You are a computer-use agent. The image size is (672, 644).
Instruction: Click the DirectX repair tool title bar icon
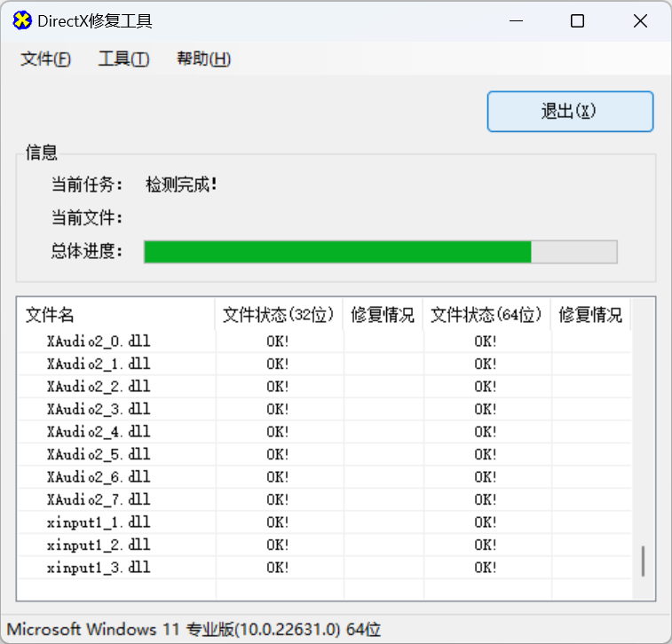coord(23,21)
